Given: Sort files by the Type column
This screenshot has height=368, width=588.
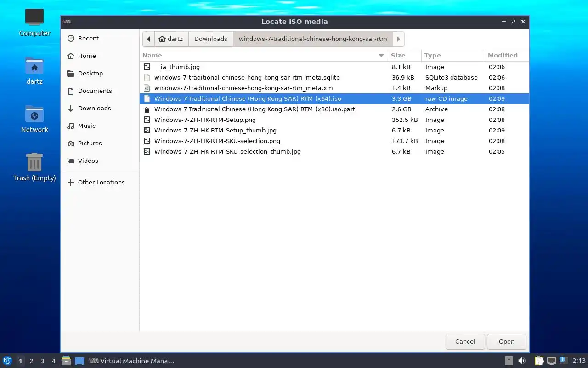Looking at the screenshot, I should [x=453, y=55].
